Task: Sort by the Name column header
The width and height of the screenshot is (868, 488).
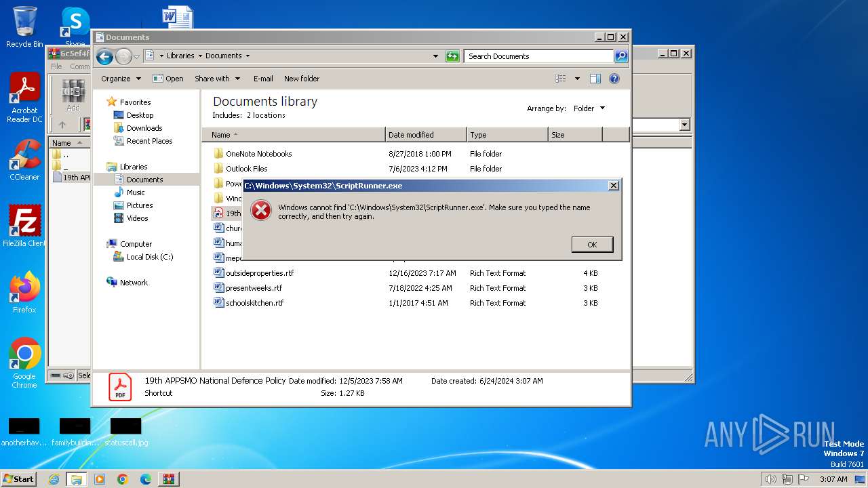Action: 294,135
